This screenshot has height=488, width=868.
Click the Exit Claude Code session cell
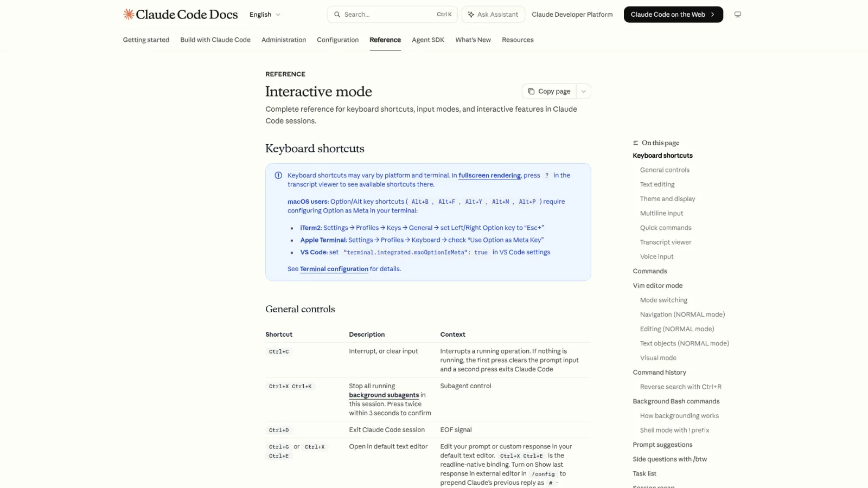coord(387,430)
